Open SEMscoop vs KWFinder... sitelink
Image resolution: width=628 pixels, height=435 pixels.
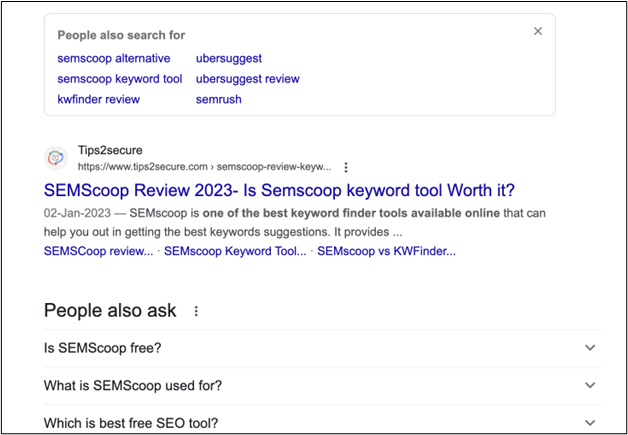(386, 252)
